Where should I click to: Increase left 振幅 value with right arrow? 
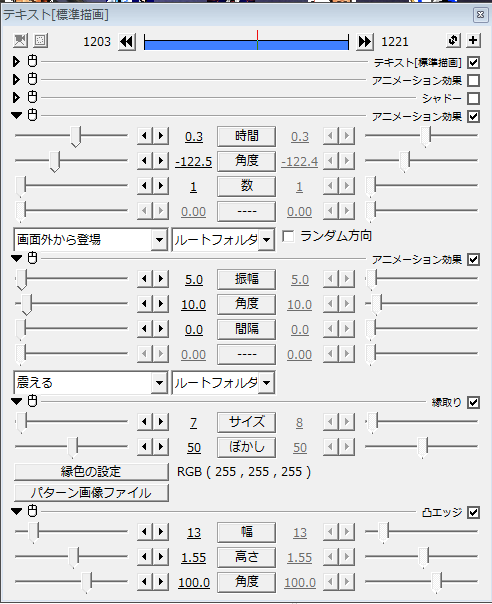tap(161, 279)
